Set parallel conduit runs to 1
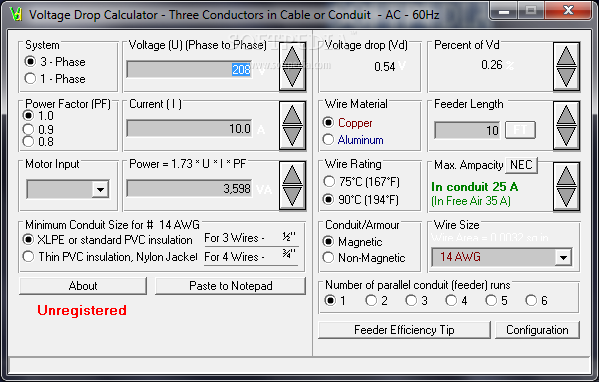 [x=335, y=301]
